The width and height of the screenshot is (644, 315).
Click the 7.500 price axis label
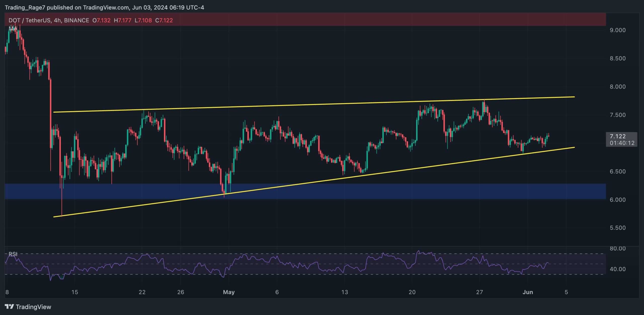click(x=618, y=115)
